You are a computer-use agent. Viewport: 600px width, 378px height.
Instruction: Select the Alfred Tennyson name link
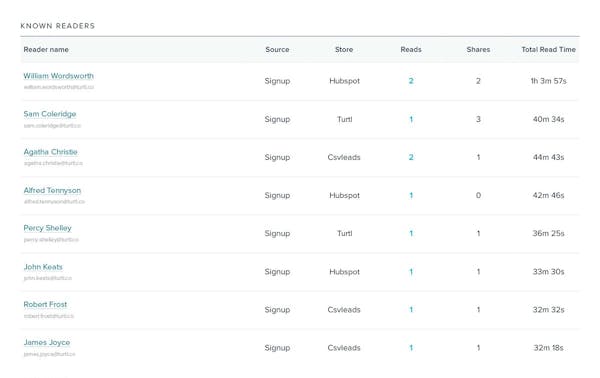point(52,190)
